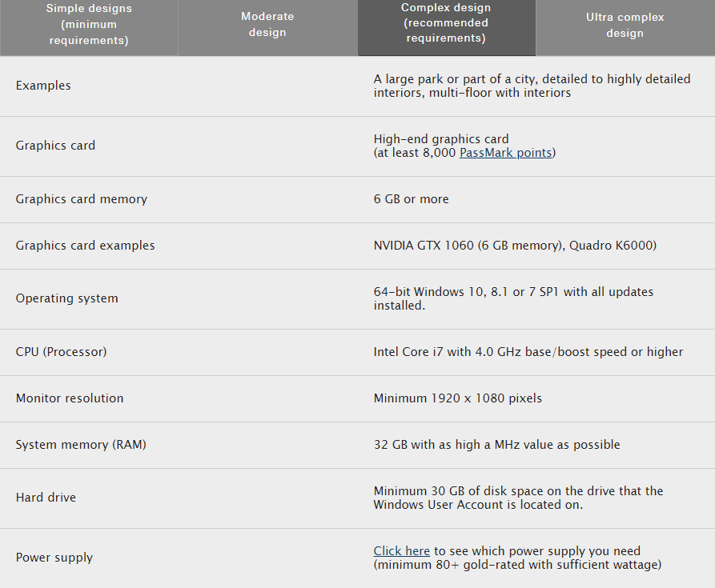Click the Operating system row label
Image resolution: width=715 pixels, height=588 pixels.
pos(67,298)
